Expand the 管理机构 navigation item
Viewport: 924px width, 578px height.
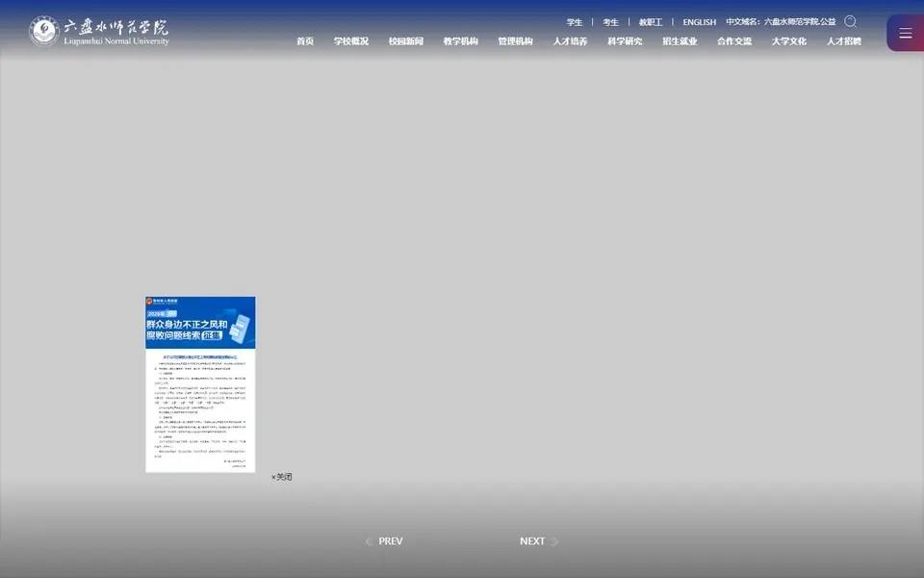515,41
